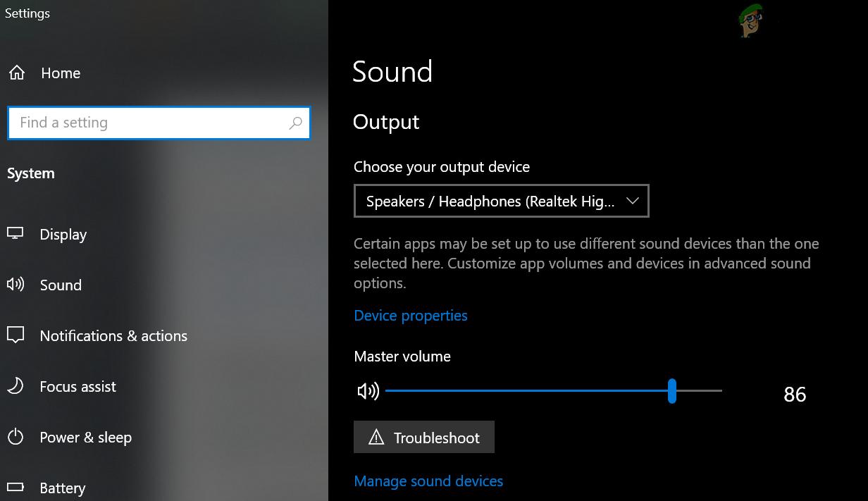The image size is (868, 501).
Task: Click the master volume slider handle
Action: click(672, 390)
